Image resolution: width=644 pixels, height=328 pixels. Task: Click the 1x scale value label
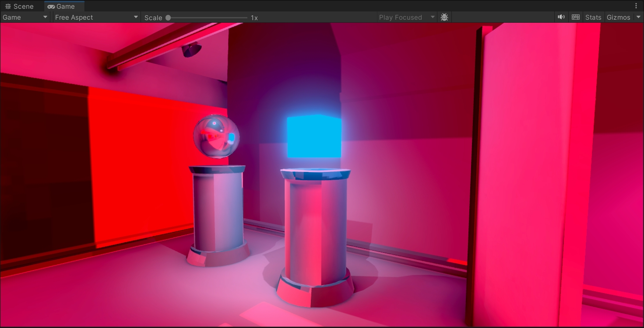point(254,17)
